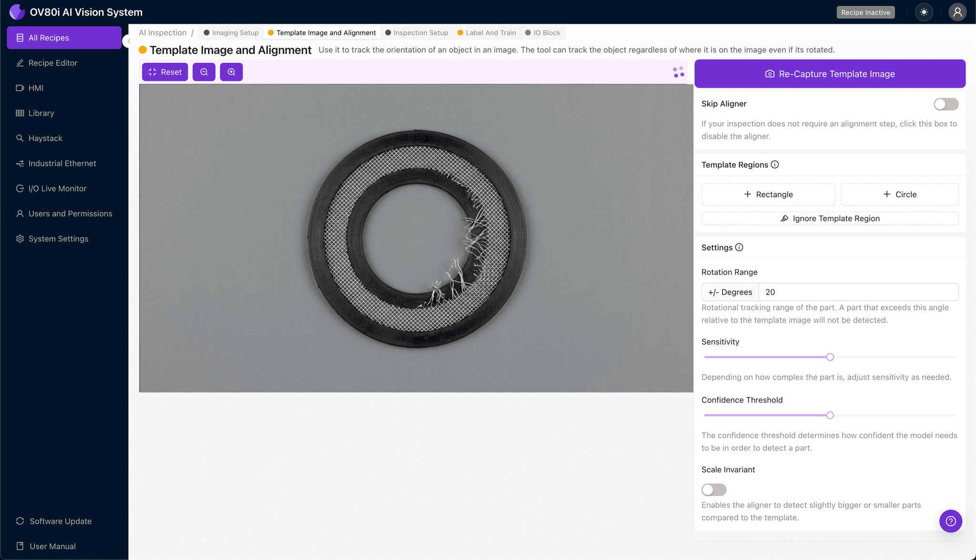
Task: Click the Industrial Ethernet icon
Action: 20,163
